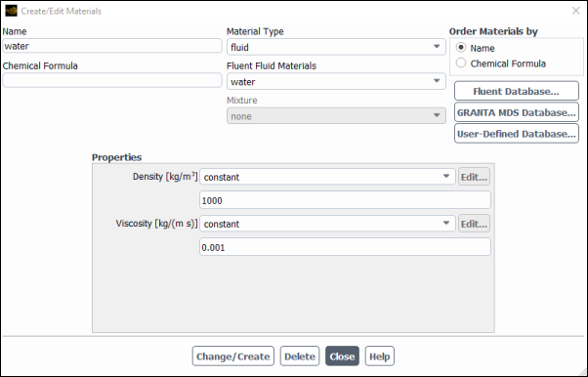Click the Fluent app icon in title bar
Screen dimensions: 588x377
coord(11,11)
